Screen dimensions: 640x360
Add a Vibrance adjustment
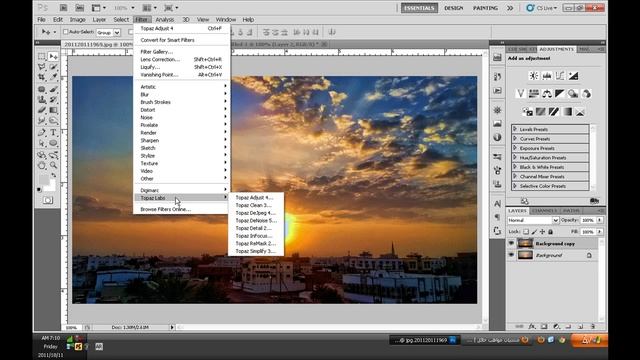tap(520, 94)
